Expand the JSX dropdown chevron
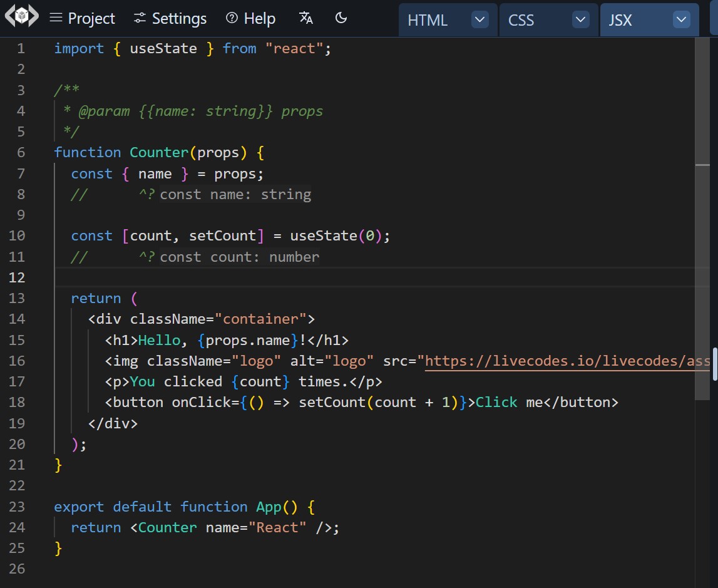 pyautogui.click(x=681, y=19)
